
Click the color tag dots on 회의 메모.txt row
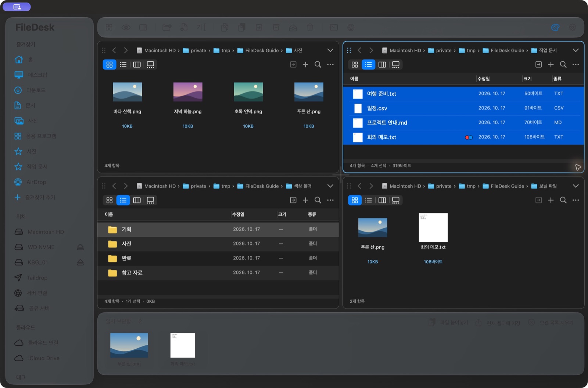(x=469, y=137)
